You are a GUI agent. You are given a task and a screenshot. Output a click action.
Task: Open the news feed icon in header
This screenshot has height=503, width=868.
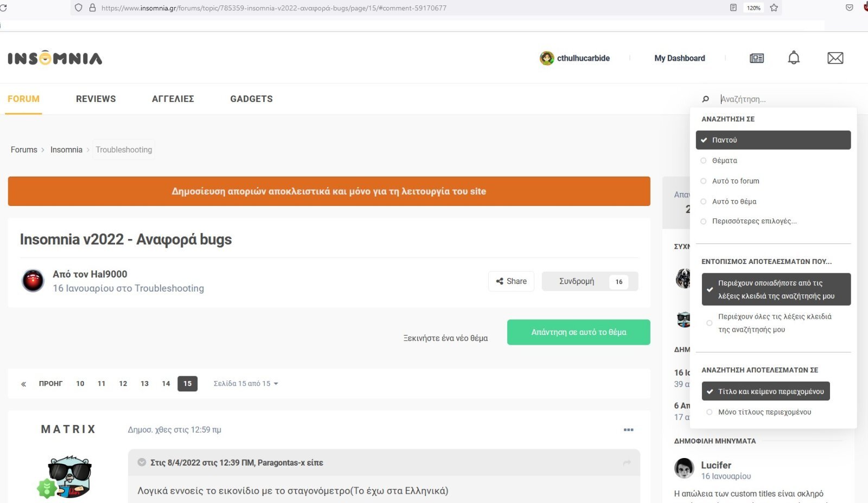757,58
